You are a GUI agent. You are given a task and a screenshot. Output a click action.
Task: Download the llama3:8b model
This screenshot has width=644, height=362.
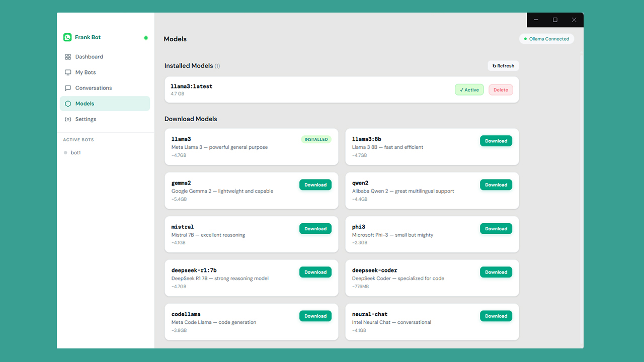(x=496, y=141)
